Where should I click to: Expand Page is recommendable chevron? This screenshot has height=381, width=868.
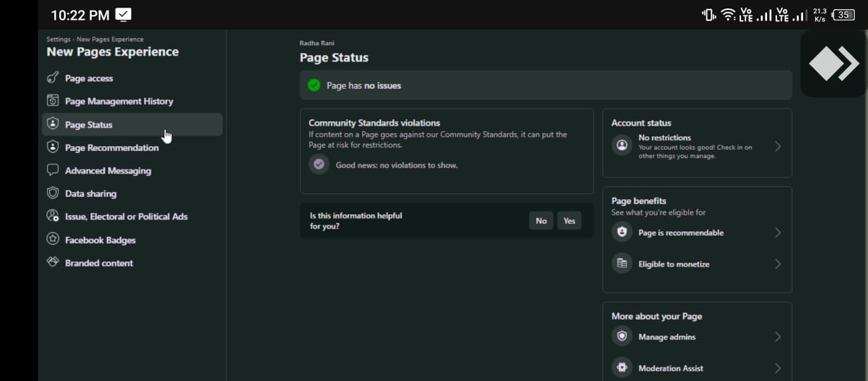coord(778,232)
